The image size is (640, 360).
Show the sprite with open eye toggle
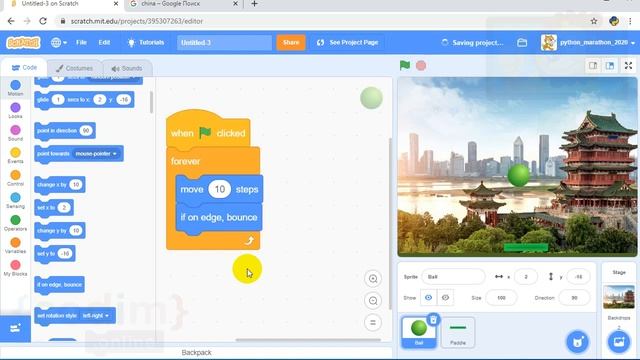[429, 298]
